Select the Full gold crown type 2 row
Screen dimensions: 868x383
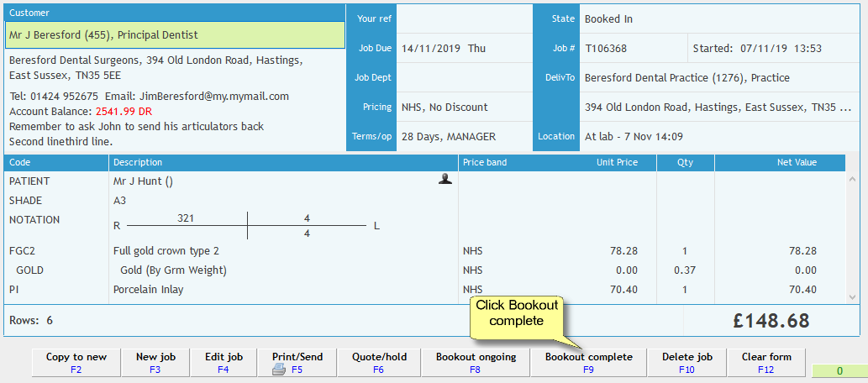click(x=281, y=251)
